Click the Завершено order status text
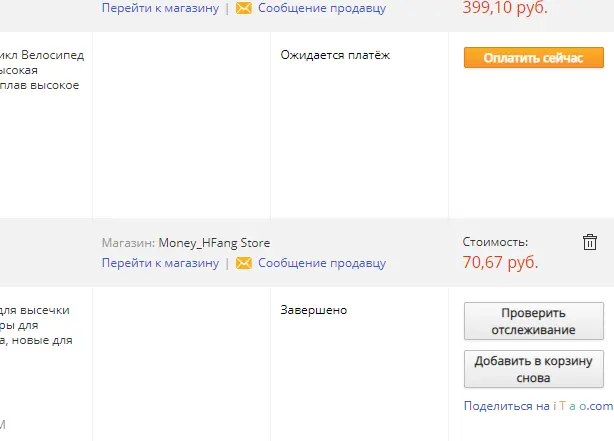614x441 pixels. (314, 310)
